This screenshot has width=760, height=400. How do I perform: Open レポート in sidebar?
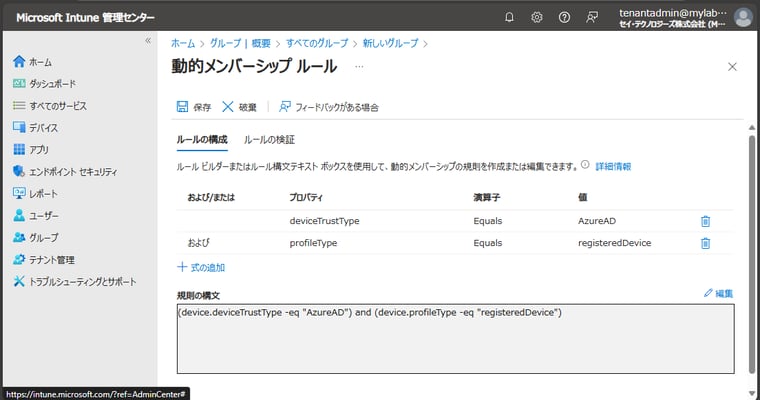(36, 194)
